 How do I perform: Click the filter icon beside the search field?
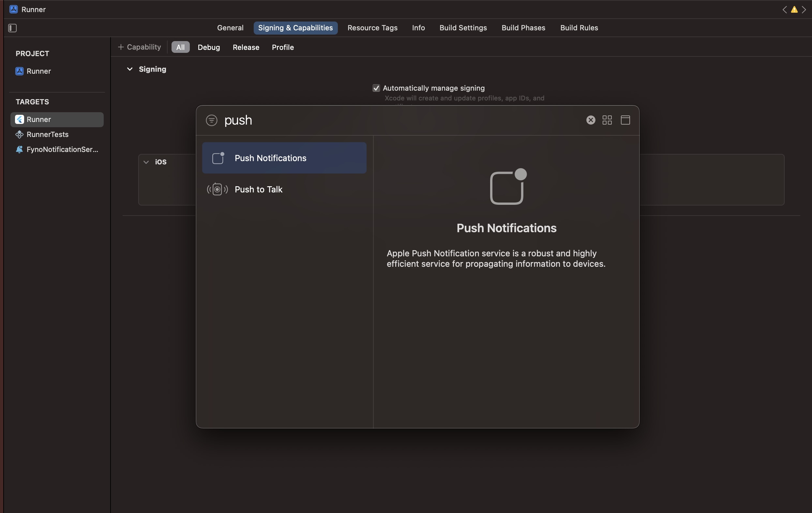click(x=211, y=120)
